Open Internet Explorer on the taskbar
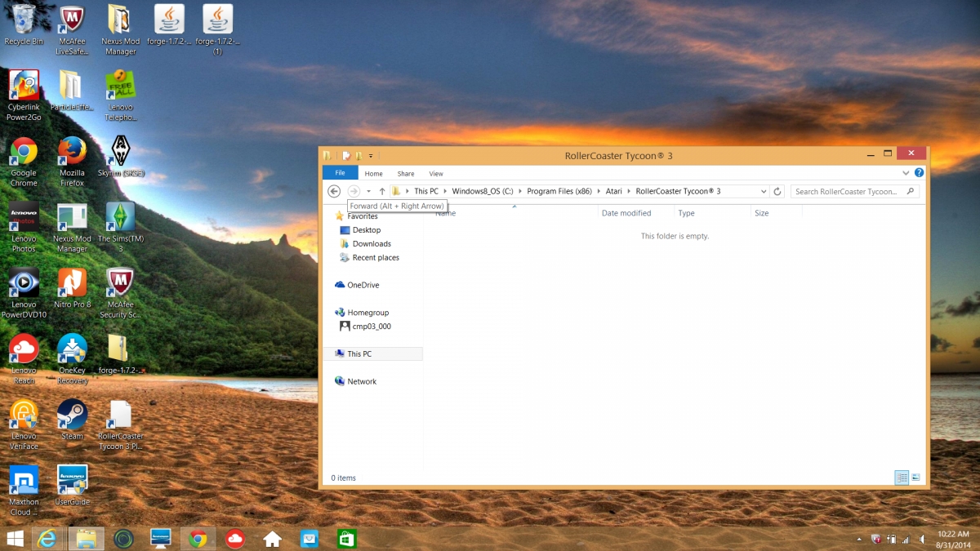Image resolution: width=980 pixels, height=551 pixels. [48, 538]
